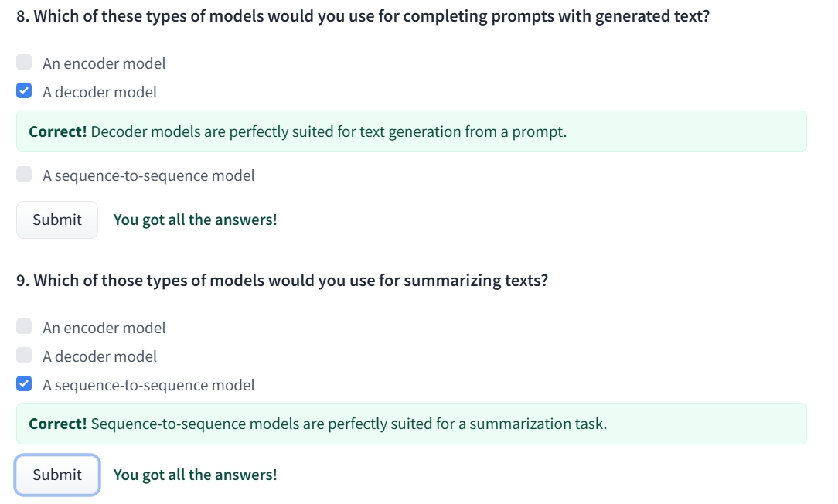
Task: Click "A sequence-to-sequence model" label under question 8
Action: [x=148, y=175]
